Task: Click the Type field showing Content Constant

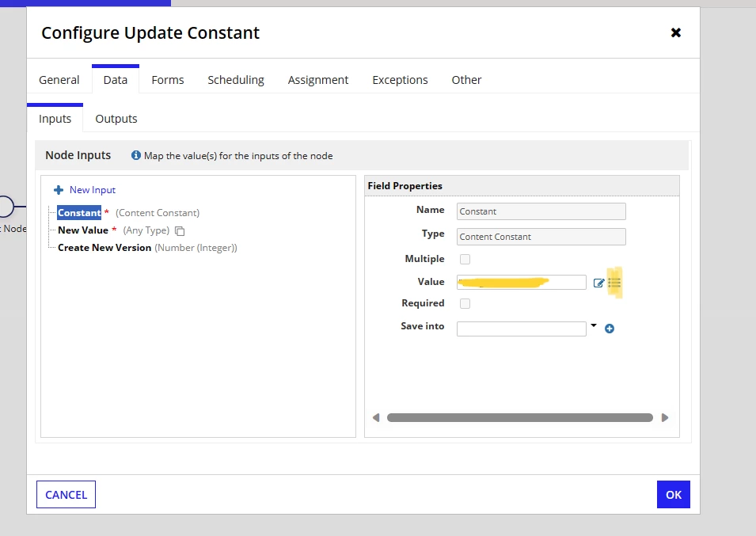Action: point(541,237)
